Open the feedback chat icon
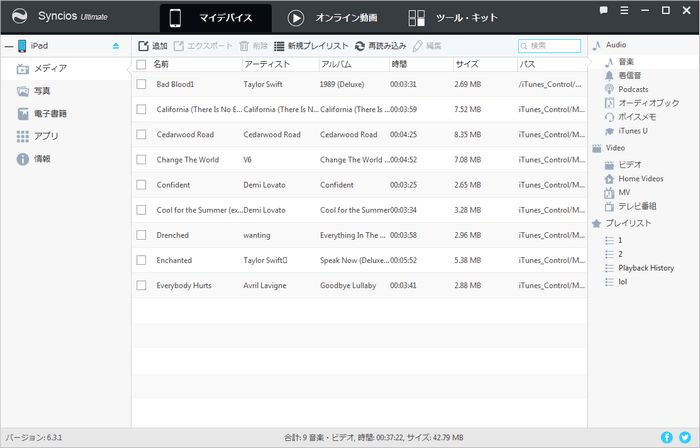Screen dimensions: 700x448 pyautogui.click(x=604, y=10)
